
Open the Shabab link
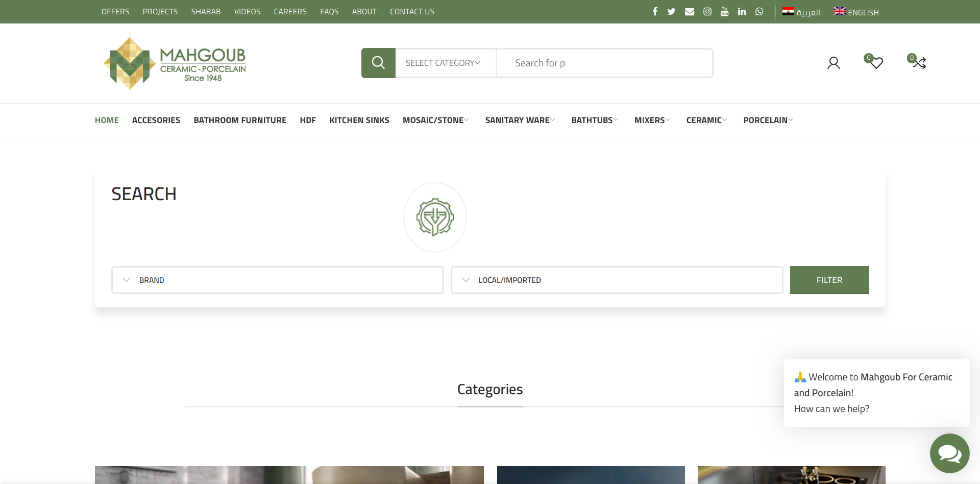(x=206, y=11)
